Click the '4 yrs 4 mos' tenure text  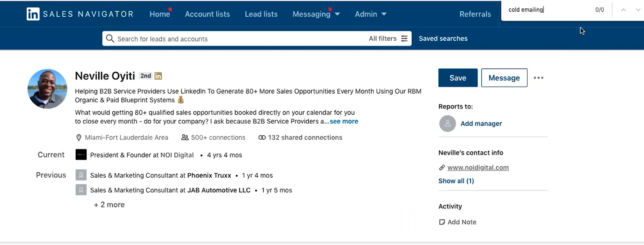click(x=225, y=155)
